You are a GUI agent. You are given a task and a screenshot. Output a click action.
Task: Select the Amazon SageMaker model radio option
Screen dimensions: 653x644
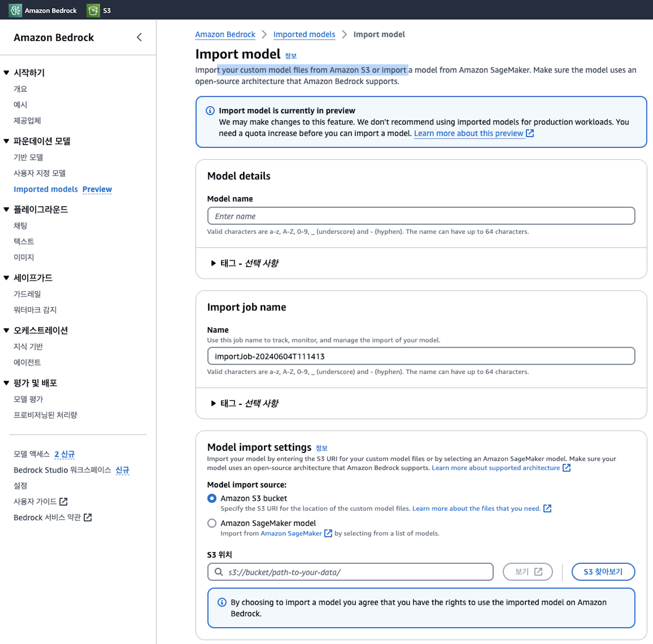pyautogui.click(x=212, y=523)
